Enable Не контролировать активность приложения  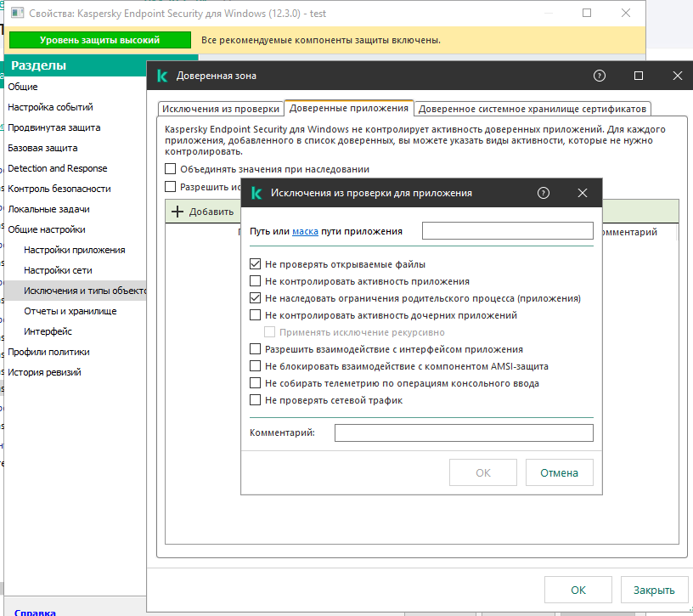click(256, 281)
